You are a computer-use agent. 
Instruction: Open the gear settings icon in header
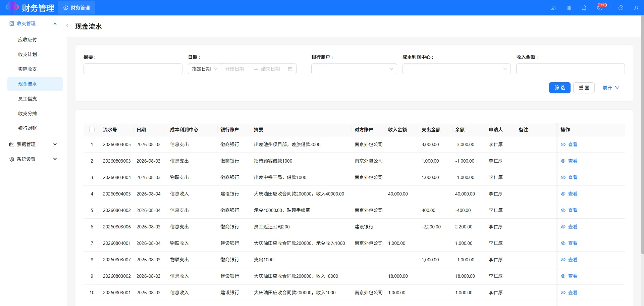tap(569, 8)
